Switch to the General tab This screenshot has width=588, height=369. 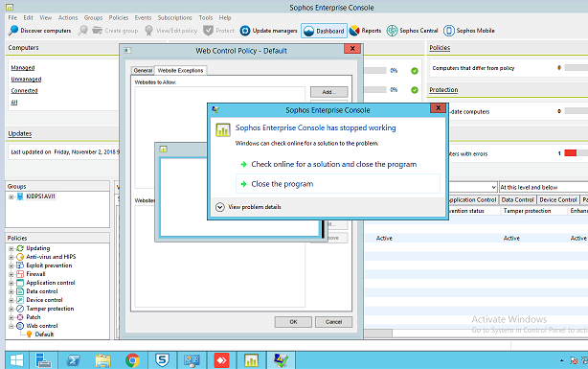coord(143,71)
